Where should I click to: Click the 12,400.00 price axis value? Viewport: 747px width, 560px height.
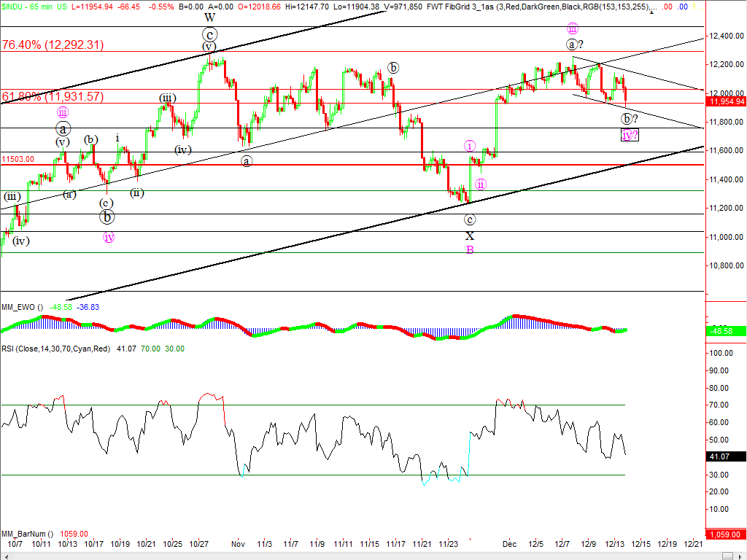click(725, 36)
